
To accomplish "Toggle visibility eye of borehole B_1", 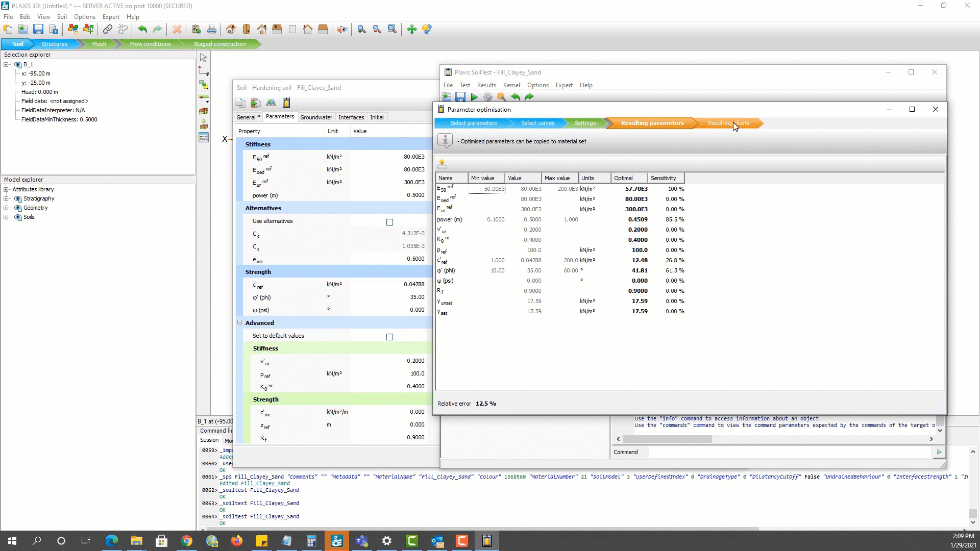I will 18,65.
